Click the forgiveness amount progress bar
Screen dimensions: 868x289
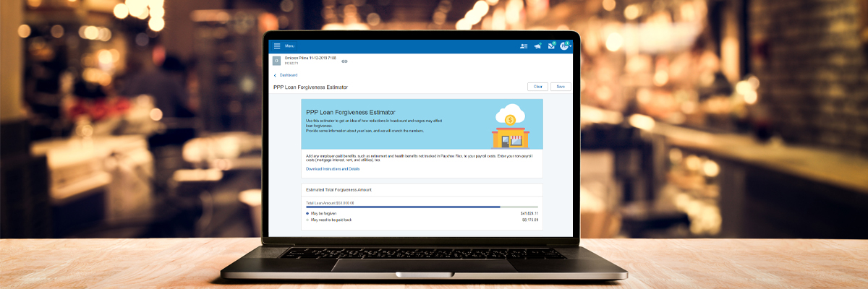click(422, 207)
